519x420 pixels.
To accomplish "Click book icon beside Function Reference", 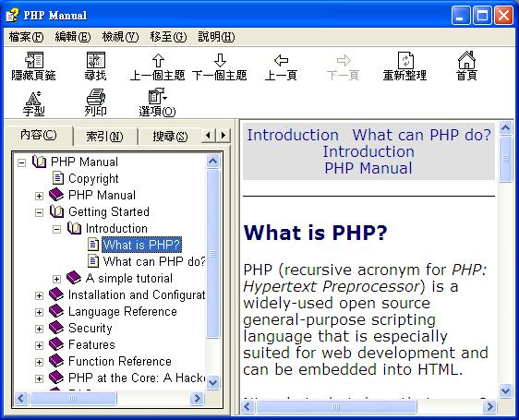I will tap(56, 361).
